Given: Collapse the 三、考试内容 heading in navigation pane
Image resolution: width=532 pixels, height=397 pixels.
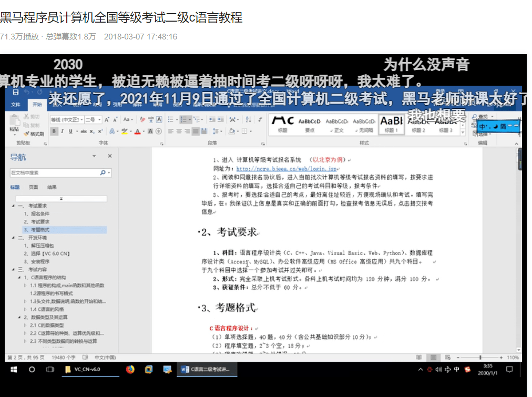Looking at the screenshot, I should [13, 269].
